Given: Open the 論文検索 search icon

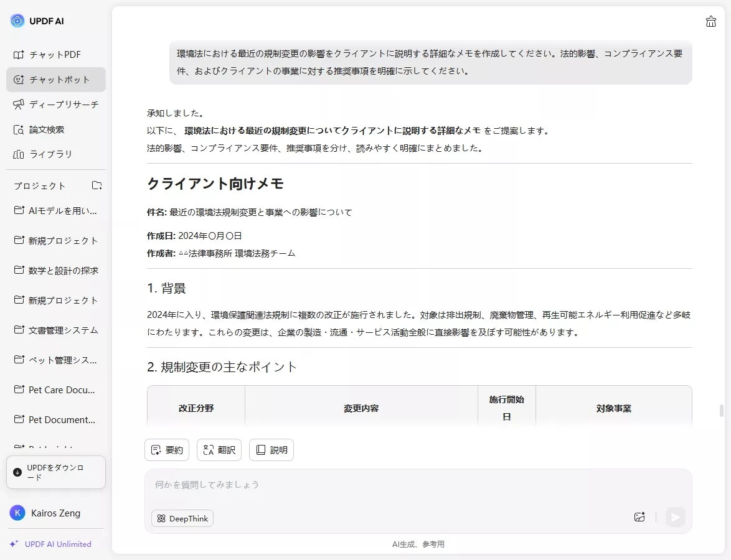Looking at the screenshot, I should [19, 129].
